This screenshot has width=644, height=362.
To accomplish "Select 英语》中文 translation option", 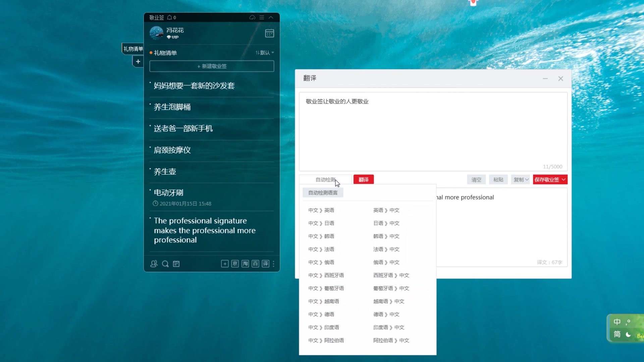I will click(x=386, y=210).
